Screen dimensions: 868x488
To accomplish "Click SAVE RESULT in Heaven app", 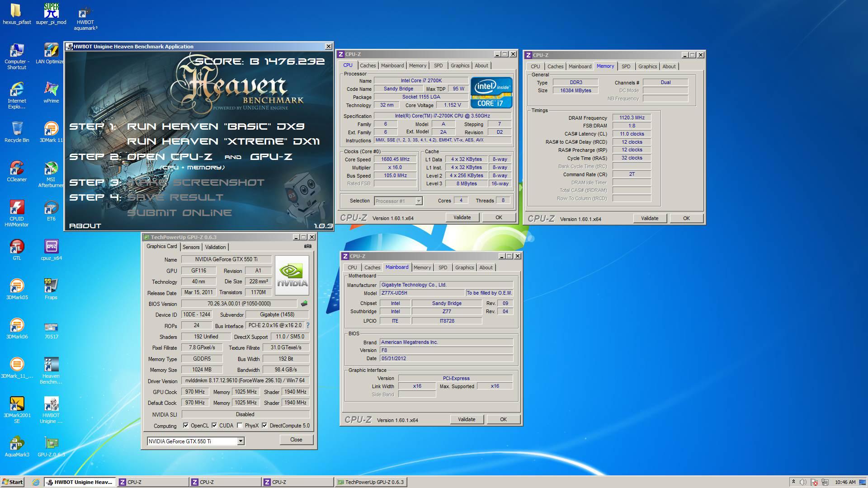I will click(x=175, y=197).
